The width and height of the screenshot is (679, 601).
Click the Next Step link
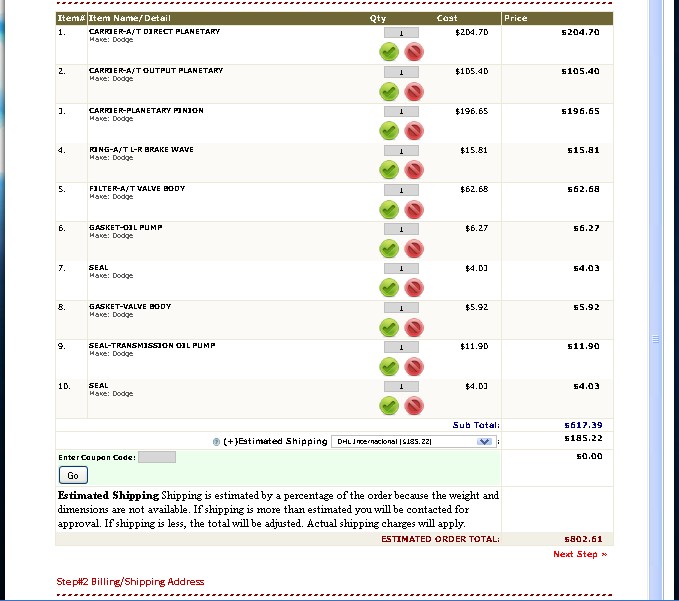(x=580, y=554)
